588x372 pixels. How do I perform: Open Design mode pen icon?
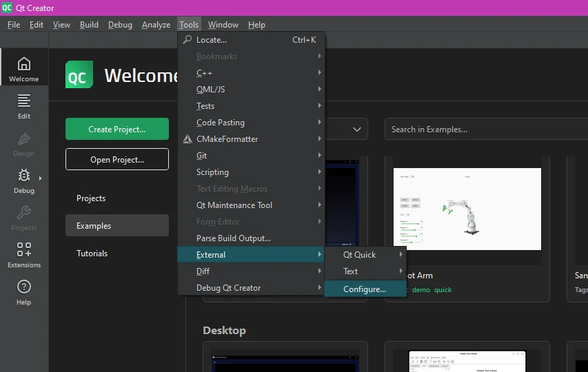click(x=24, y=139)
